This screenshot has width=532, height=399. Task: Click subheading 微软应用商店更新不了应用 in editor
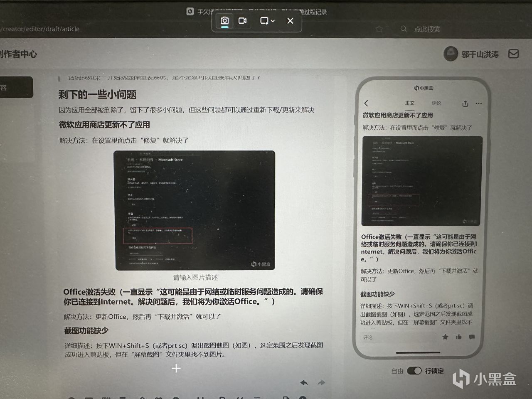tap(104, 125)
